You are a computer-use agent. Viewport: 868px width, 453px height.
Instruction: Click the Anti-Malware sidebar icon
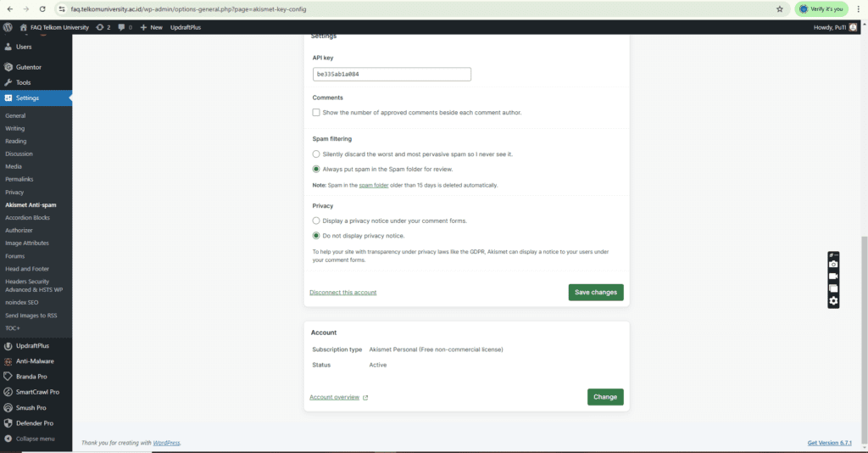pyautogui.click(x=8, y=361)
